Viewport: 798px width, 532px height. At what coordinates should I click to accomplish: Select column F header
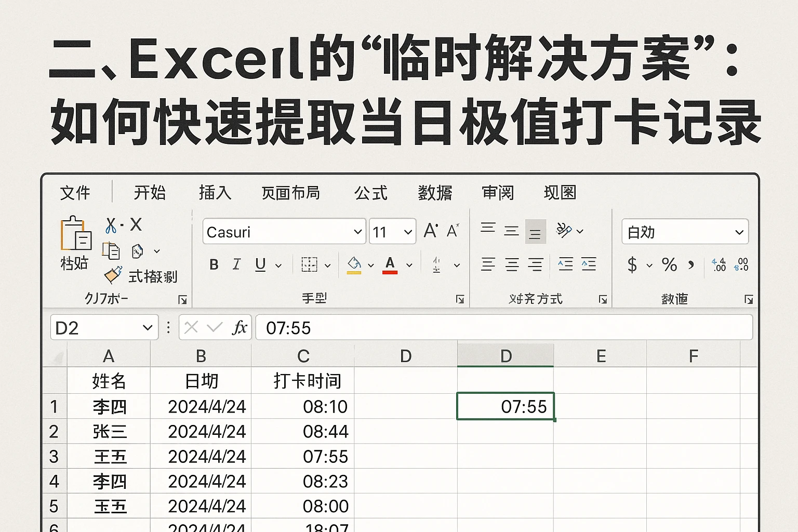tap(693, 356)
